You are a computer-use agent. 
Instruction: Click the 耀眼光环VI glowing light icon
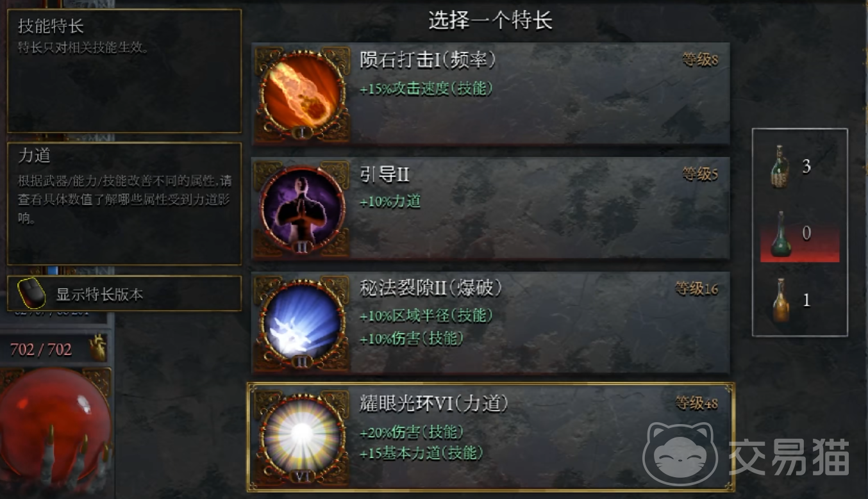click(x=302, y=438)
